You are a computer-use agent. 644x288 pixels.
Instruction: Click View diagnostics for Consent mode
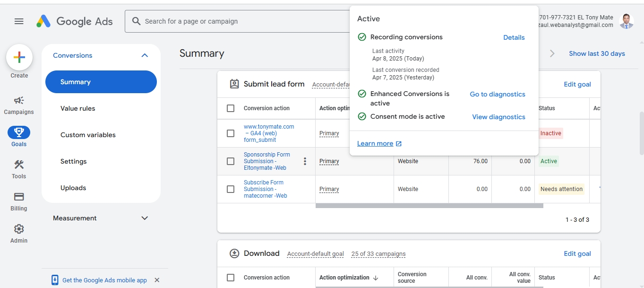click(499, 117)
